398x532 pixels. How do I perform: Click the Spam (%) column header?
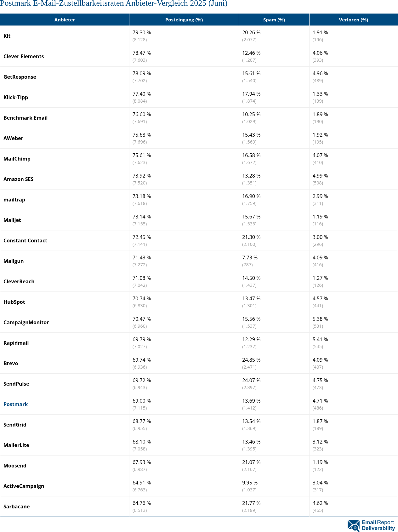point(274,20)
